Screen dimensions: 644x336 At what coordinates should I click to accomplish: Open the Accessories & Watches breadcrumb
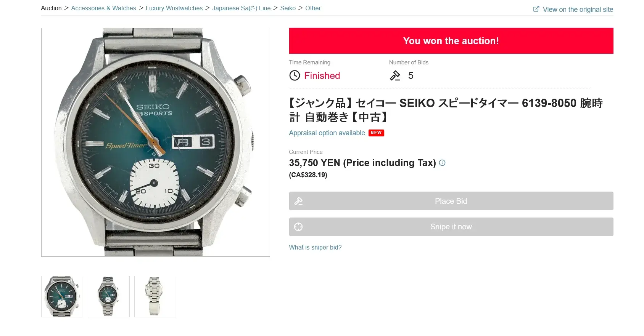coord(103,8)
